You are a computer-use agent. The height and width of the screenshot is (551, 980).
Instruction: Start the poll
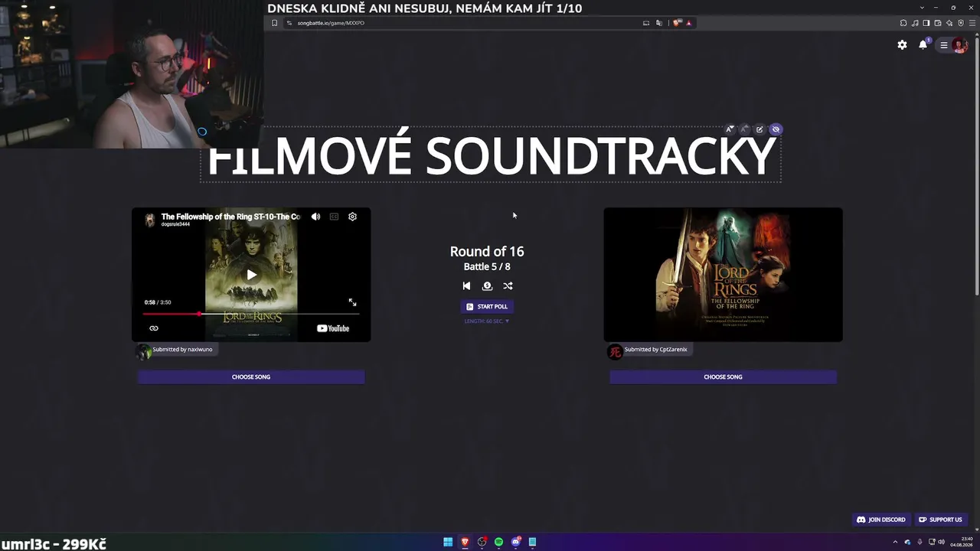tap(487, 306)
